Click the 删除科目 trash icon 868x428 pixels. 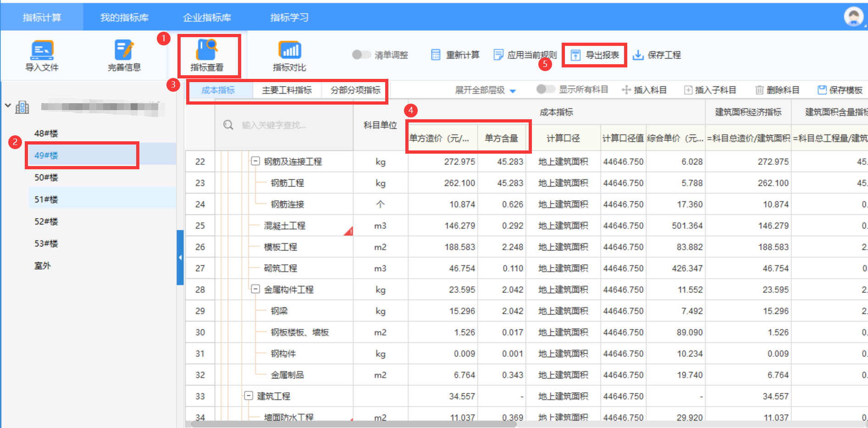pos(759,90)
